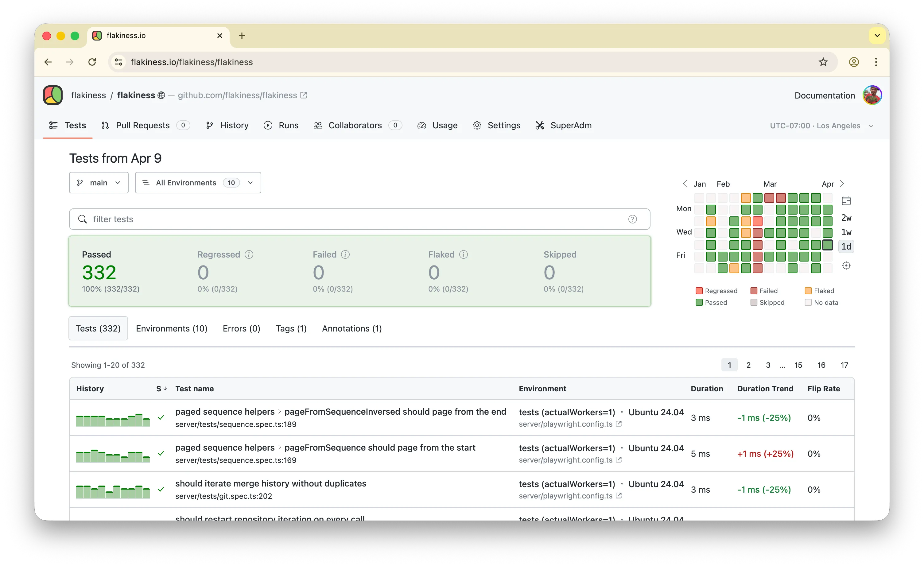Open the Documentation link
The image size is (924, 566).
point(825,95)
